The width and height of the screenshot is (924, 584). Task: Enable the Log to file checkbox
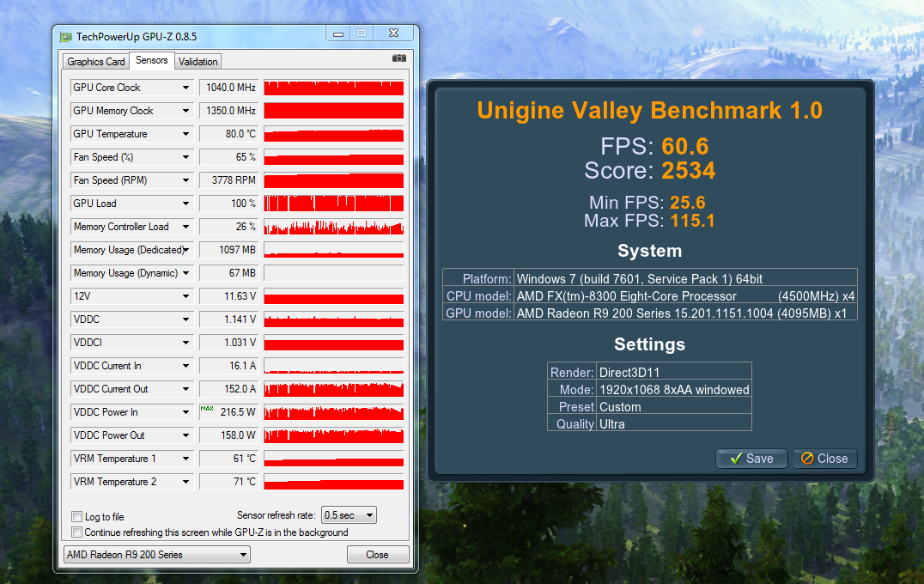pyautogui.click(x=76, y=517)
